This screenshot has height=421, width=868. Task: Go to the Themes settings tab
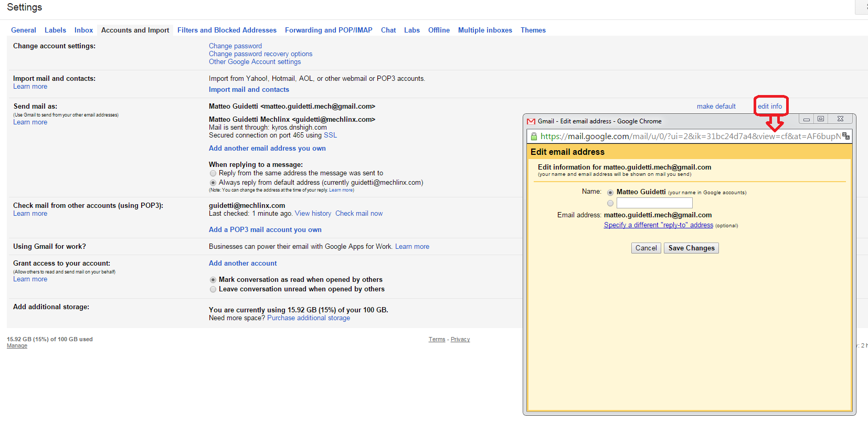[533, 30]
